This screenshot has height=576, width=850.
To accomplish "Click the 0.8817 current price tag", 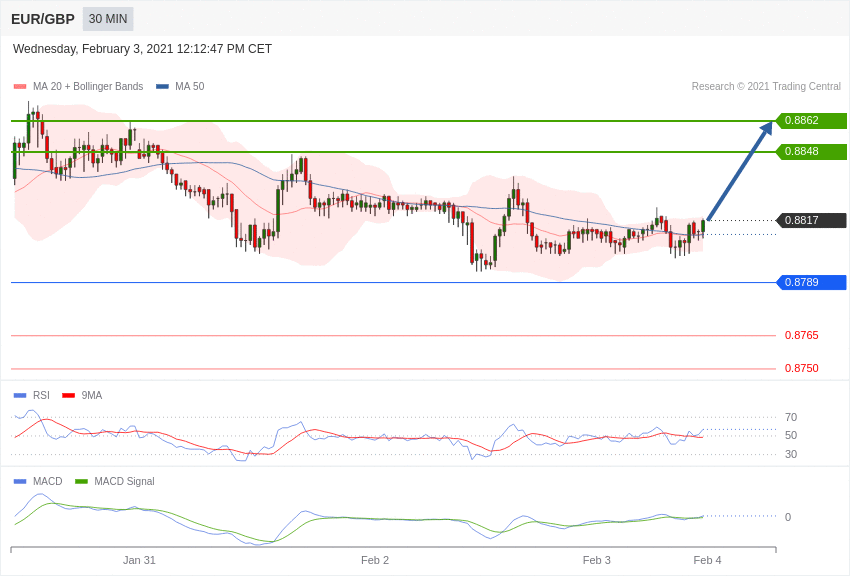I will (811, 220).
